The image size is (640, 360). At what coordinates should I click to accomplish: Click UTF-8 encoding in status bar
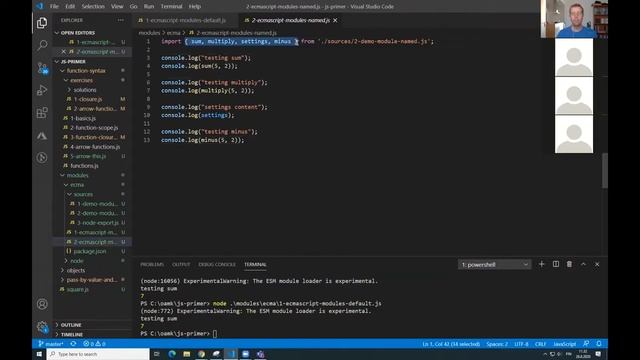click(521, 344)
